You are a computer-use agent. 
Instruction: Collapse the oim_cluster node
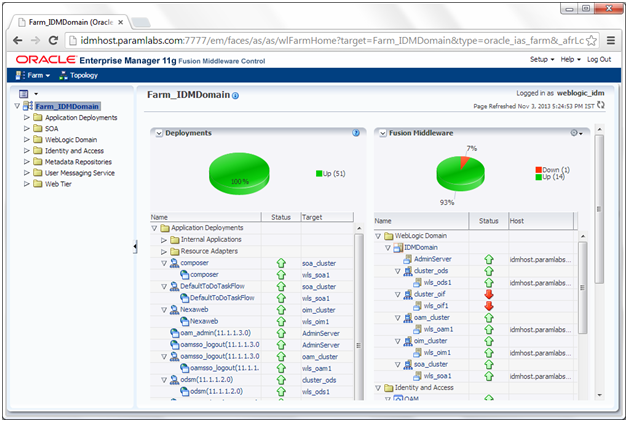(x=397, y=342)
